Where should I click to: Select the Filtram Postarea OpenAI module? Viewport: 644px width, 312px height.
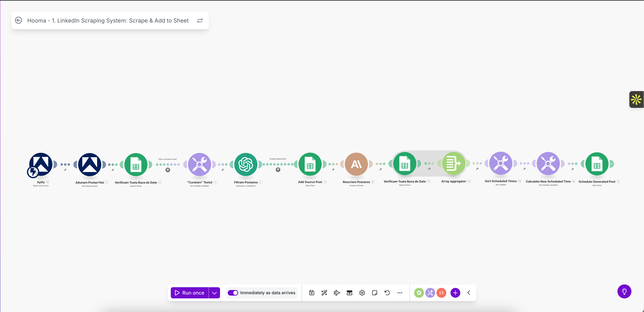point(245,165)
